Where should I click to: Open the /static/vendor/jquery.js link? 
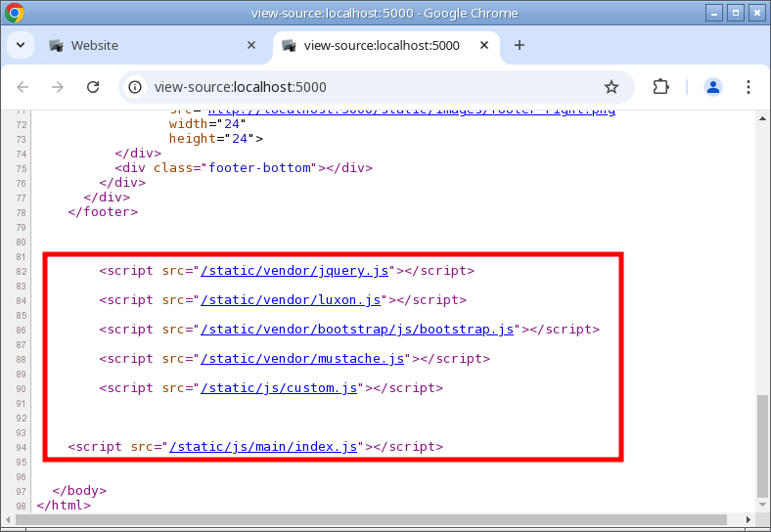click(x=295, y=271)
